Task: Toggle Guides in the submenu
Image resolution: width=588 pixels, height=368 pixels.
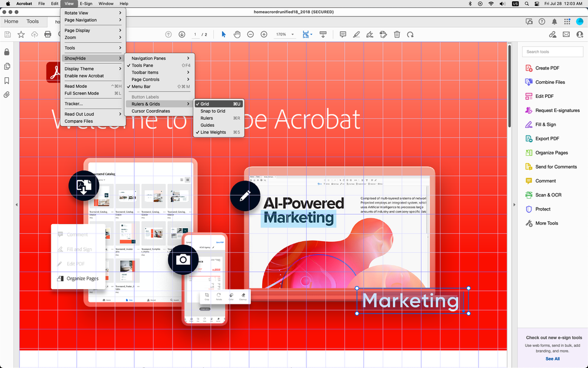Action: point(219,126)
